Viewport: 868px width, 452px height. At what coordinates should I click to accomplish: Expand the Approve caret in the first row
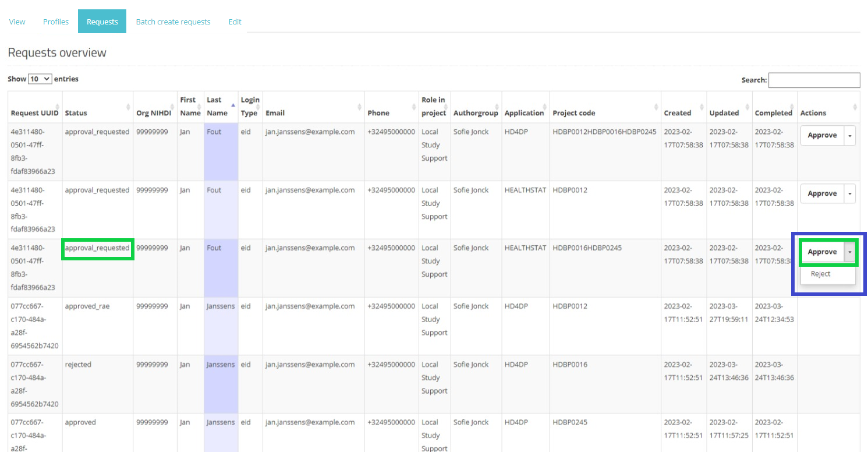coord(850,135)
